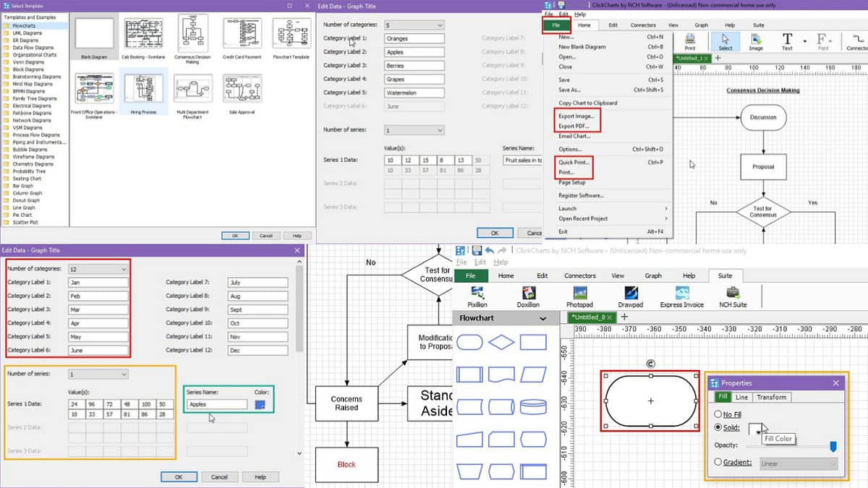Click the Category Label field containing Watermelon
This screenshot has width=868, height=488.
tap(414, 93)
